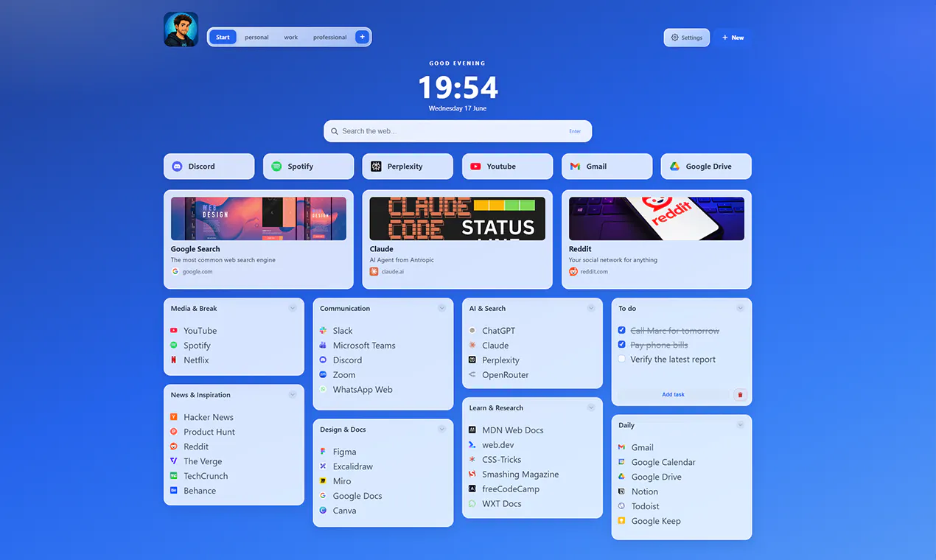936x560 pixels.
Task: Click the Google Keep icon in Daily
Action: pos(621,521)
